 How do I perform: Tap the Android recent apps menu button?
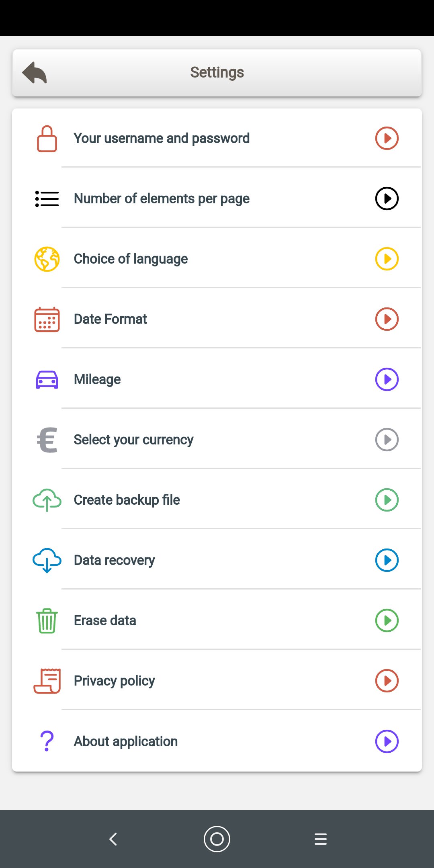pos(320,839)
